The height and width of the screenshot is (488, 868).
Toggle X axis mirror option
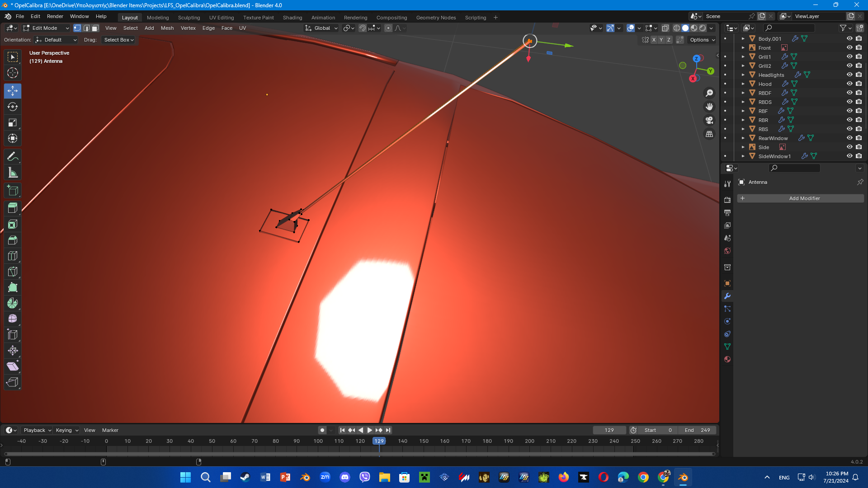coord(654,40)
